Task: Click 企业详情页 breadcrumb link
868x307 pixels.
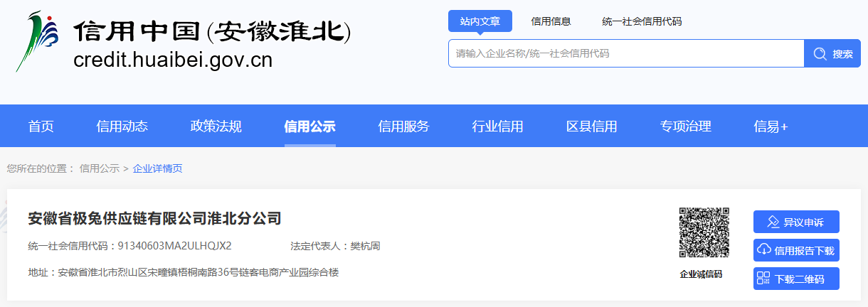Action: pyautogui.click(x=158, y=168)
